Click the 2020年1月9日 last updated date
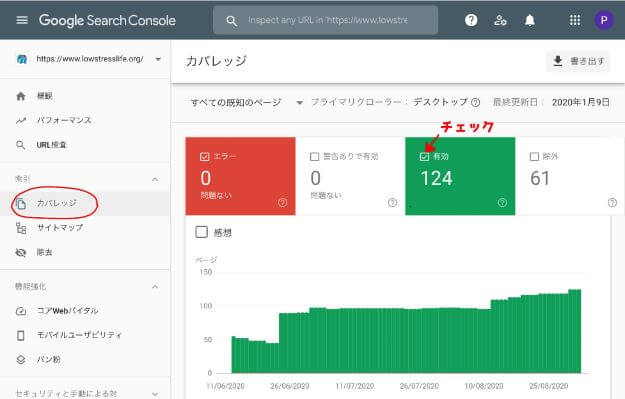 click(x=580, y=102)
